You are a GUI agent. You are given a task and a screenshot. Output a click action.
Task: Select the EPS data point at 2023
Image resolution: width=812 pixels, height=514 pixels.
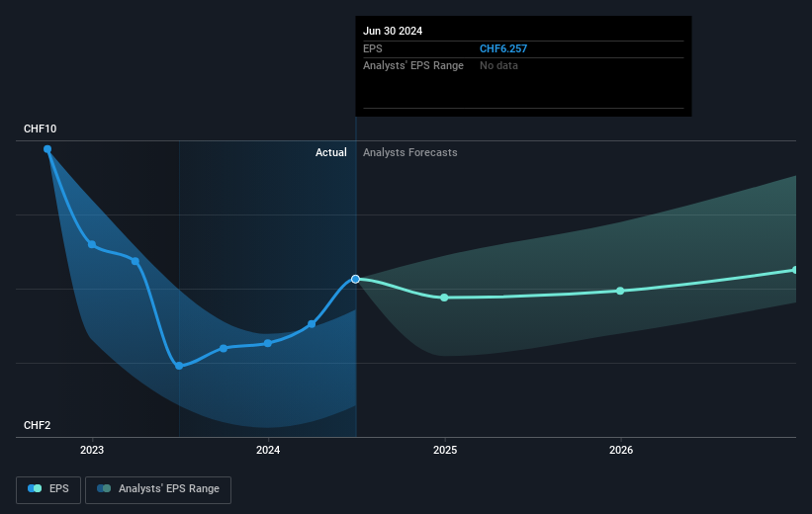[x=92, y=244]
